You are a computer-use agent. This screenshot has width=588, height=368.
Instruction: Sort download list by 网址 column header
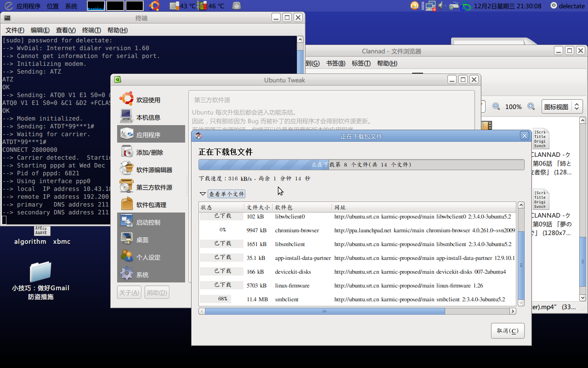424,207
